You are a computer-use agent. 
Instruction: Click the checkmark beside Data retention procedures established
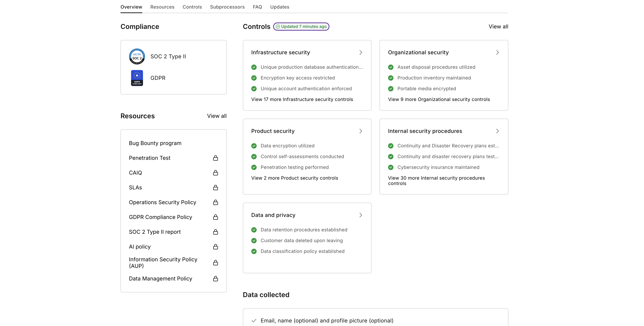coord(254,230)
